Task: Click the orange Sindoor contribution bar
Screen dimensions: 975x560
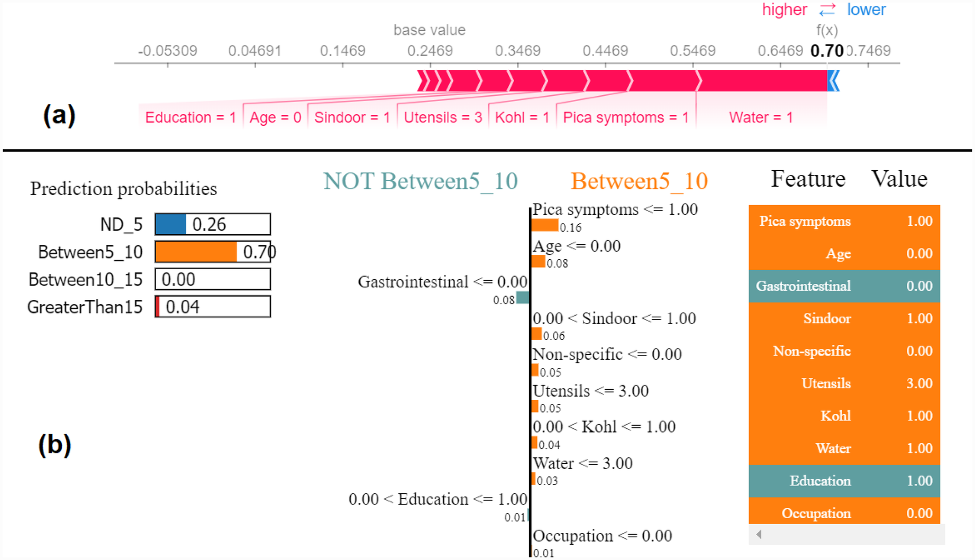Action: (537, 334)
